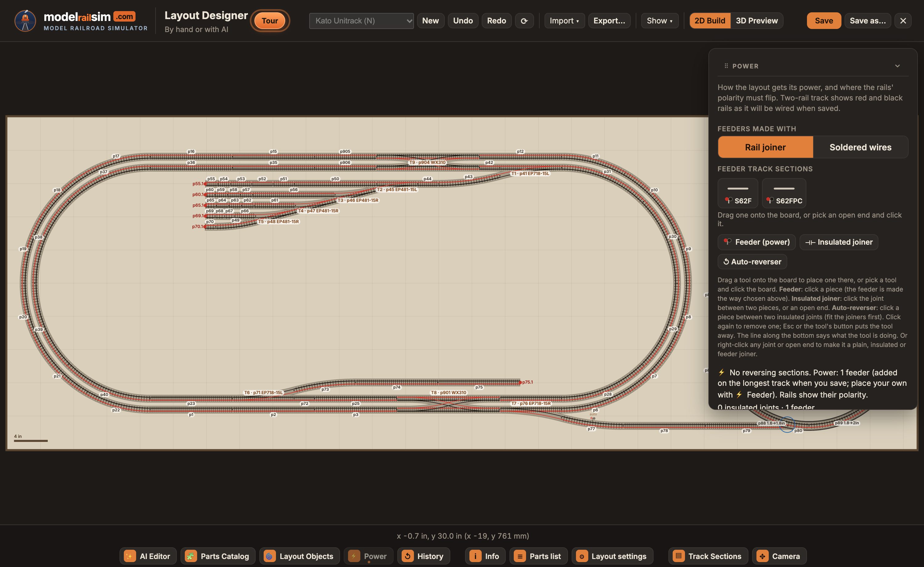Image resolution: width=924 pixels, height=567 pixels.
Task: Open the Kato Unitrack (N) dropdown
Action: click(361, 21)
